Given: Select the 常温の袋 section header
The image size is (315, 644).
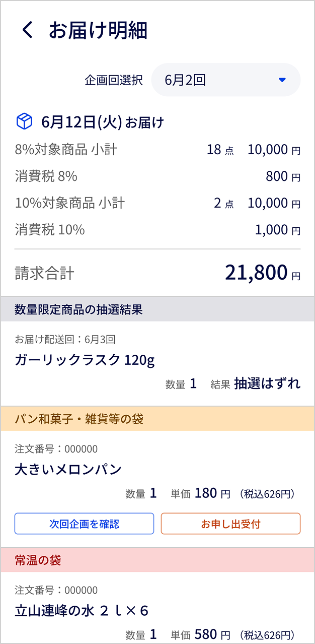Looking at the screenshot, I should tap(157, 560).
